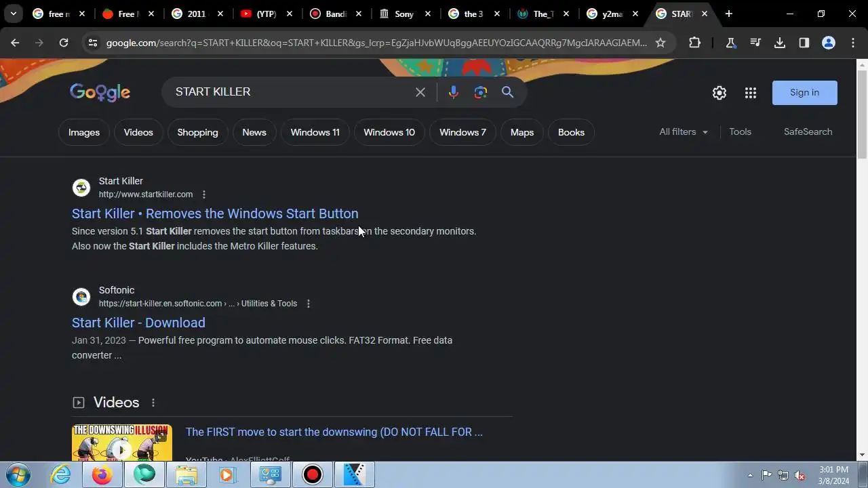Open Chrome three-dot menu
This screenshot has width=868, height=488.
click(853, 43)
